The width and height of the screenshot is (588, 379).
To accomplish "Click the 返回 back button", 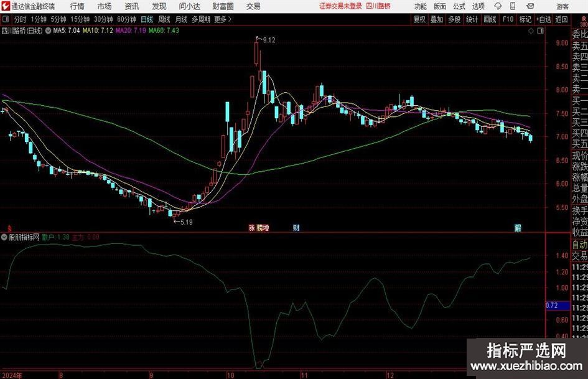I will point(561,19).
